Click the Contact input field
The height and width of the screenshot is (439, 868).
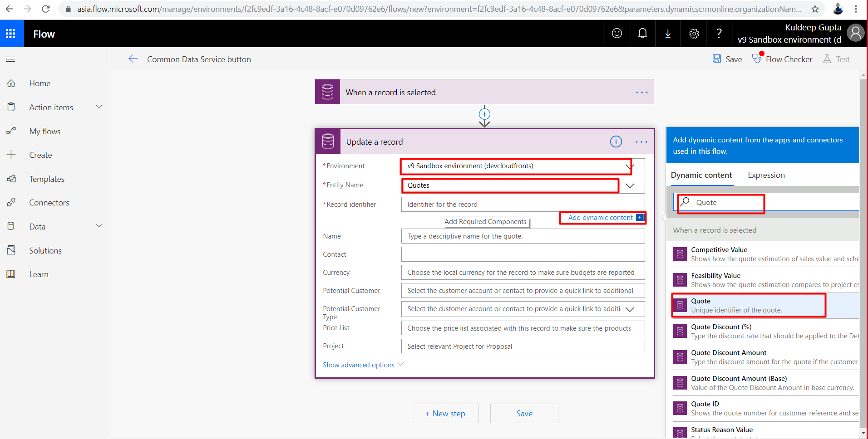click(523, 254)
